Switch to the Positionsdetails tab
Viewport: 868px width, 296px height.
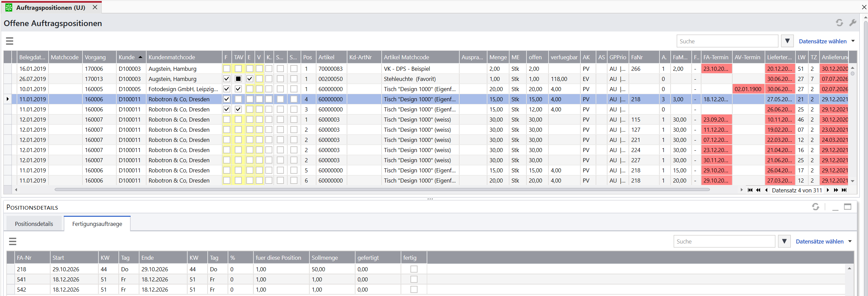point(34,224)
